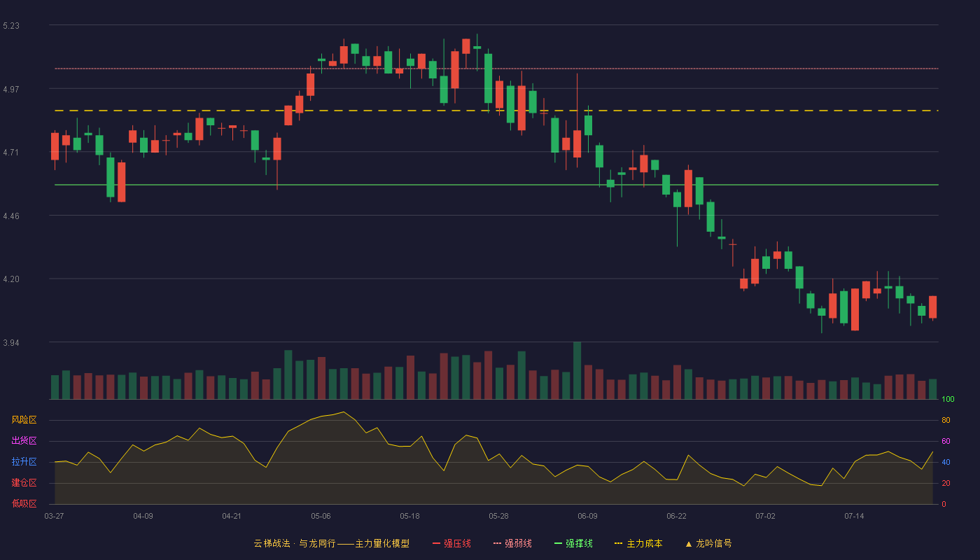Click the 06-22 date label
980x560 pixels.
676,516
